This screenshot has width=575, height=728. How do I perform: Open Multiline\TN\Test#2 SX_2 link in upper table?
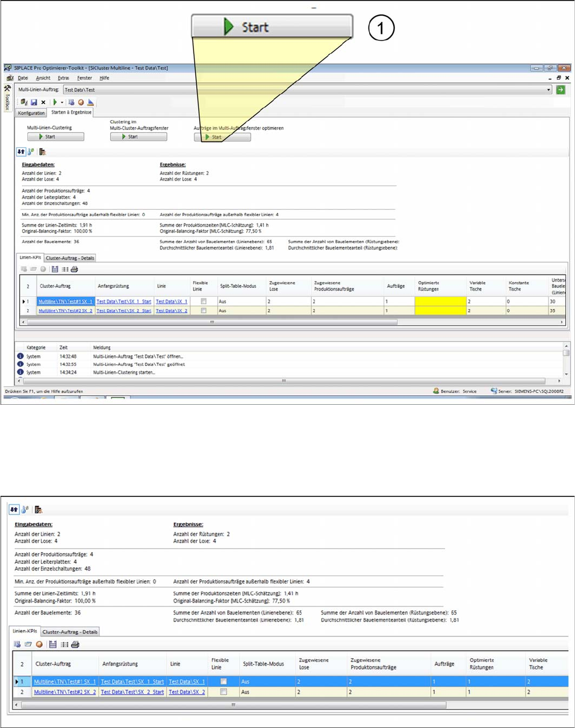click(65, 310)
